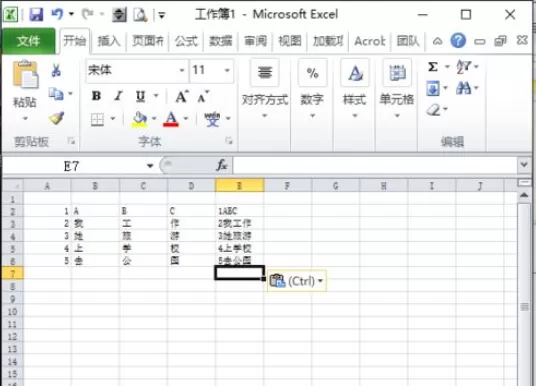This screenshot has width=536, height=386.
Task: Click the Select All corner button
Action: (13, 186)
